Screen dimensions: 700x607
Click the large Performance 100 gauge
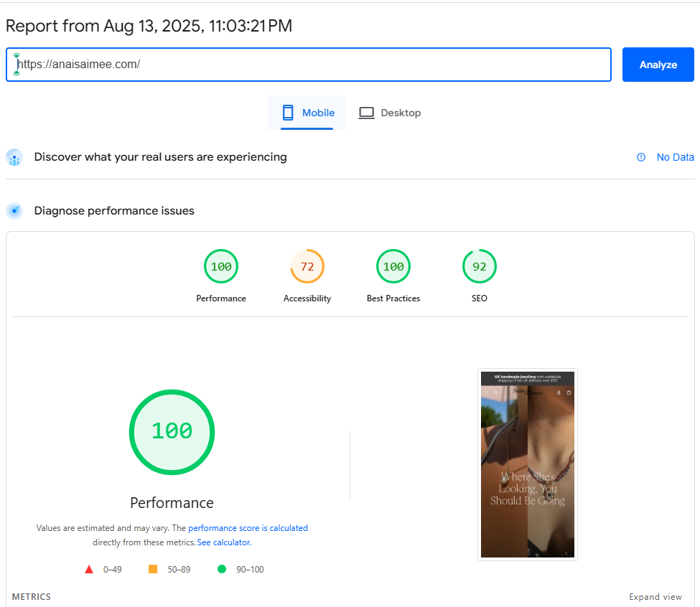(172, 431)
